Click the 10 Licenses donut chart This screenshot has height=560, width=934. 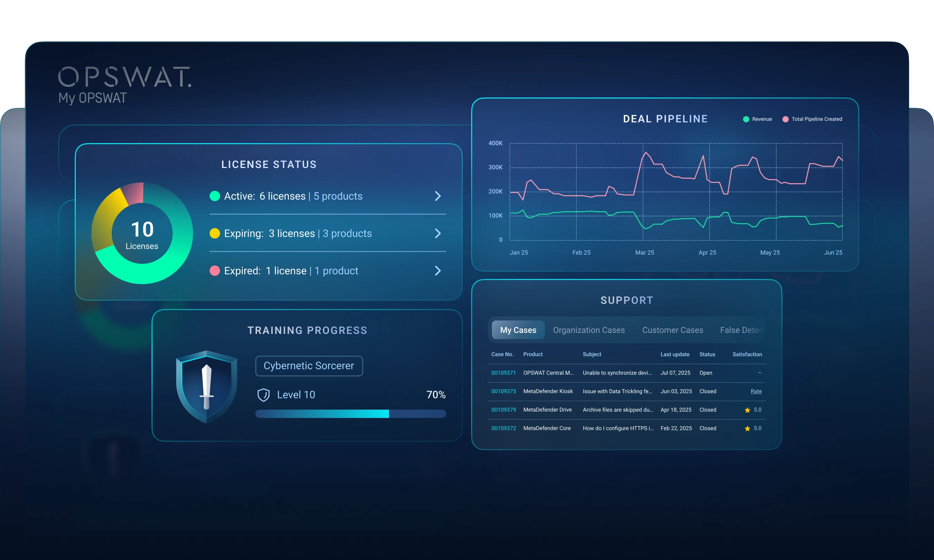142,234
